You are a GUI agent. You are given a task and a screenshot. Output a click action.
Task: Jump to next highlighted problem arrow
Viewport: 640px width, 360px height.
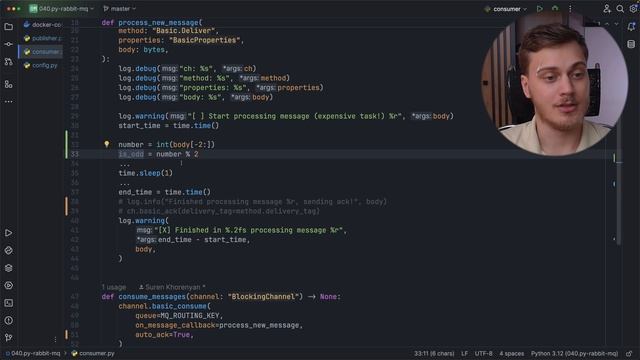pyautogui.click(x=616, y=24)
